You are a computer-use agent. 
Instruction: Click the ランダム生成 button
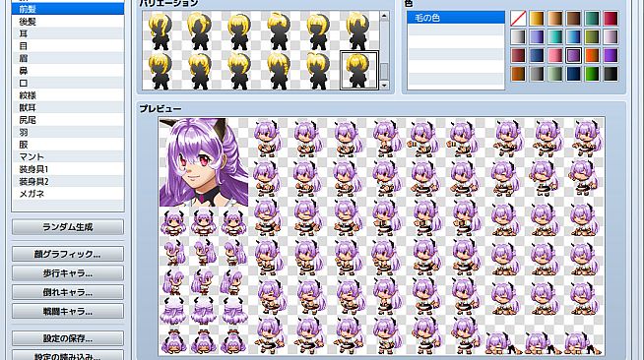coord(68,227)
